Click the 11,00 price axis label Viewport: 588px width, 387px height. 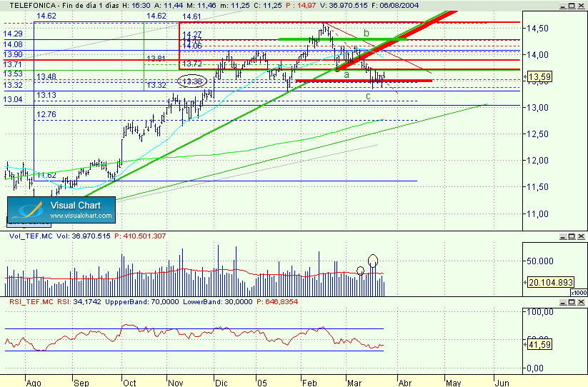537,214
